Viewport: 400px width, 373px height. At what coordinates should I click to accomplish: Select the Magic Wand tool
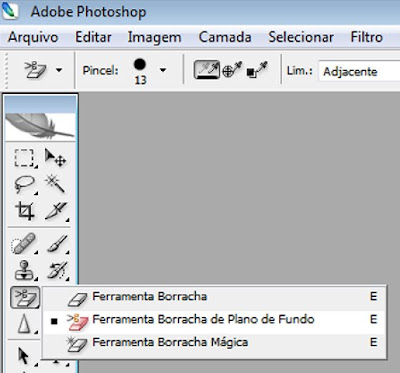pos(55,184)
